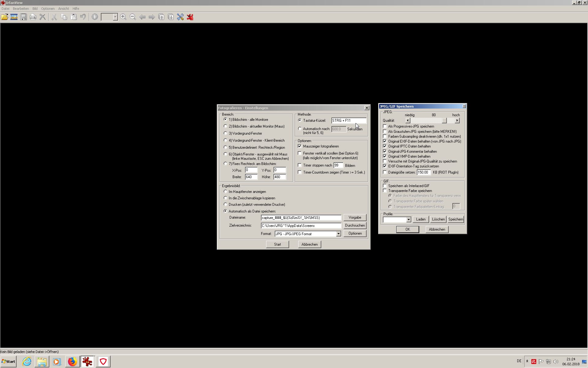
Task: Open the Bild menu
Action: tap(35, 9)
